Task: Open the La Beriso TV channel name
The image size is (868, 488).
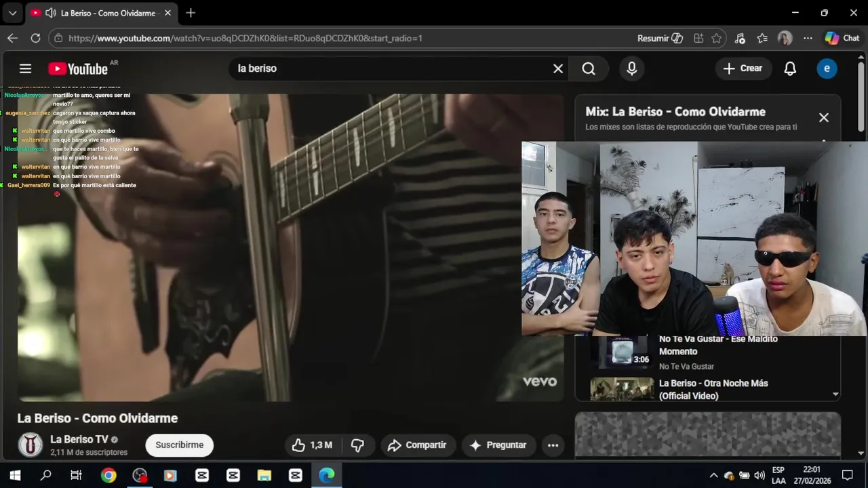Action: pos(79,439)
